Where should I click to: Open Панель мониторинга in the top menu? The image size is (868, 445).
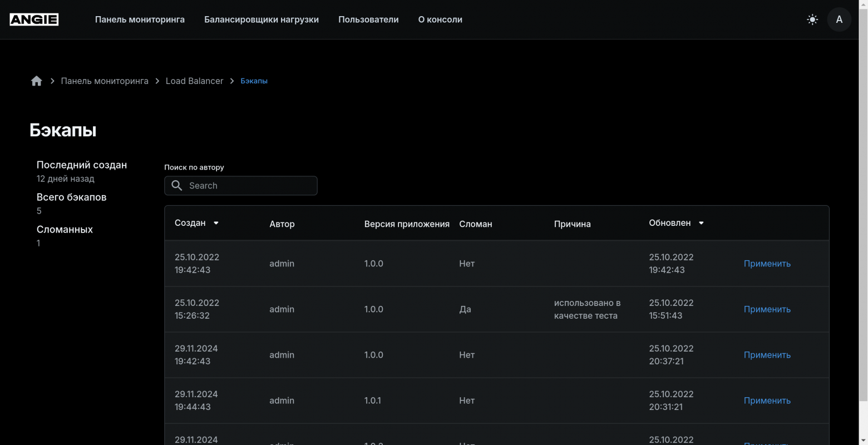140,19
